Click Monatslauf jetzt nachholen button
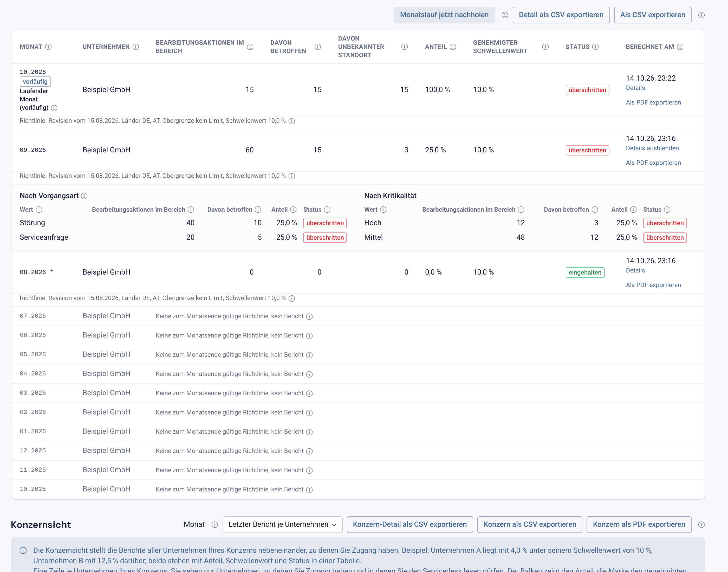The width and height of the screenshot is (728, 572). pos(444,15)
